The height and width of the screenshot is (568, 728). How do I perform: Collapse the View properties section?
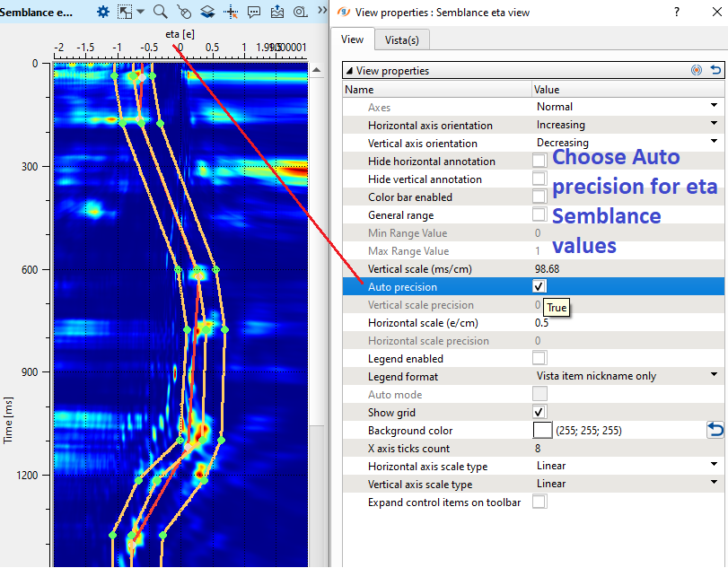click(349, 71)
